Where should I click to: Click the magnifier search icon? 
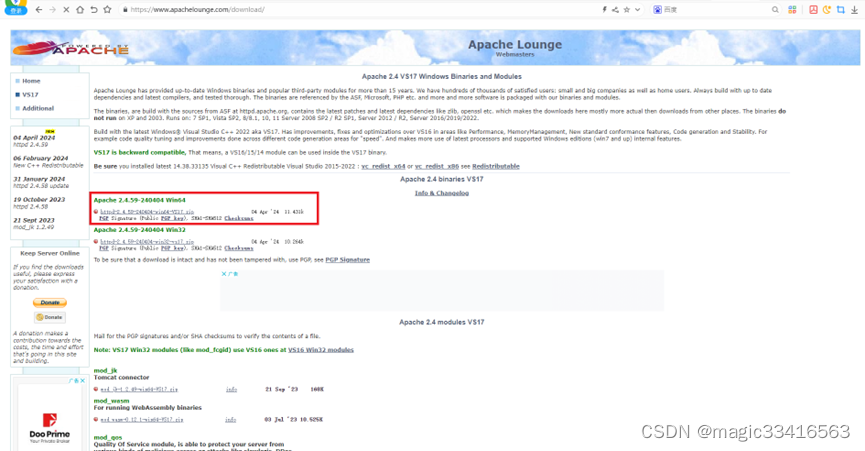775,9
